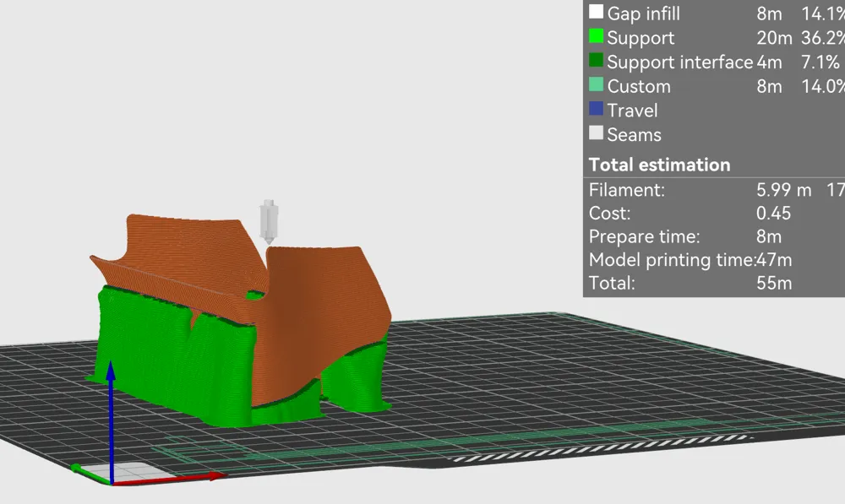Screen dimensions: 845x504
Task: Hide the Support line type
Action: point(641,37)
